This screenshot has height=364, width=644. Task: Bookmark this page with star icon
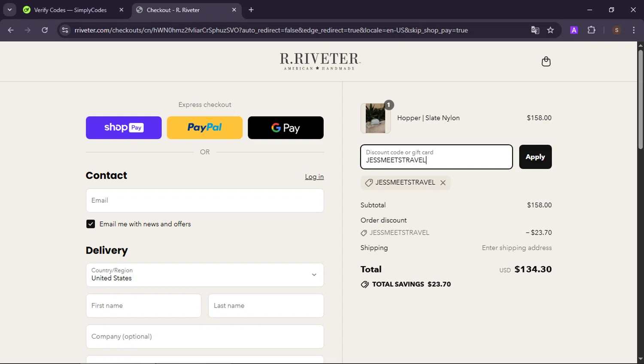[x=550, y=30]
